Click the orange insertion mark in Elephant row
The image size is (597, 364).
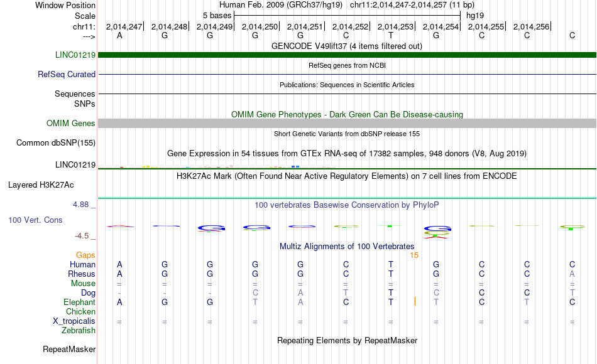pos(415,302)
